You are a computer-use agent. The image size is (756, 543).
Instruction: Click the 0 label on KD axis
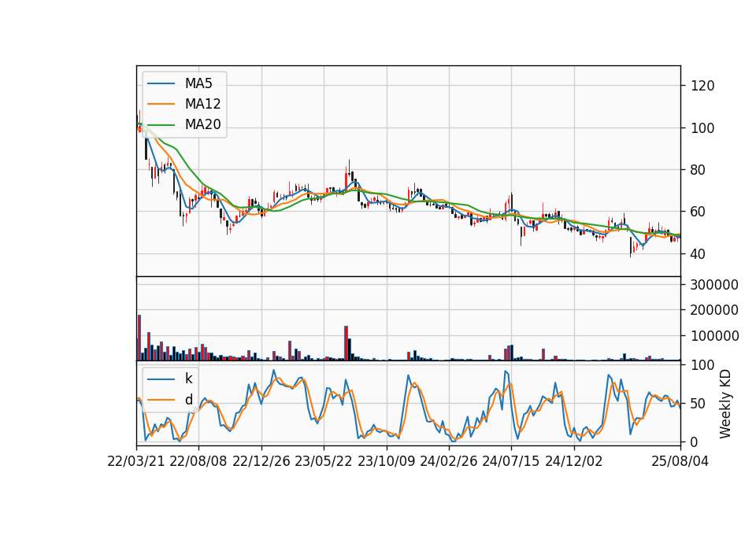click(x=695, y=441)
